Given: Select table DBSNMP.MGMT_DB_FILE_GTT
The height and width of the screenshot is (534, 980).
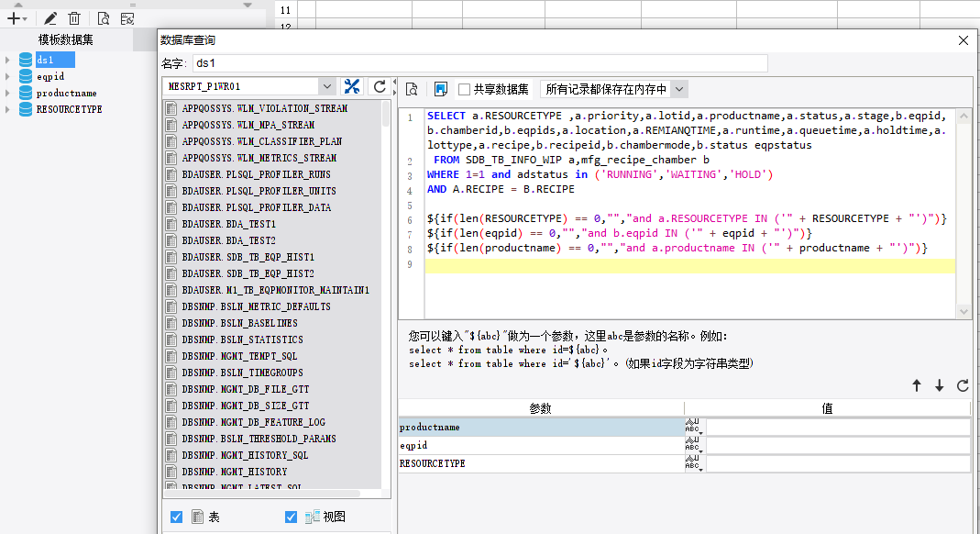Looking at the screenshot, I should pos(246,389).
